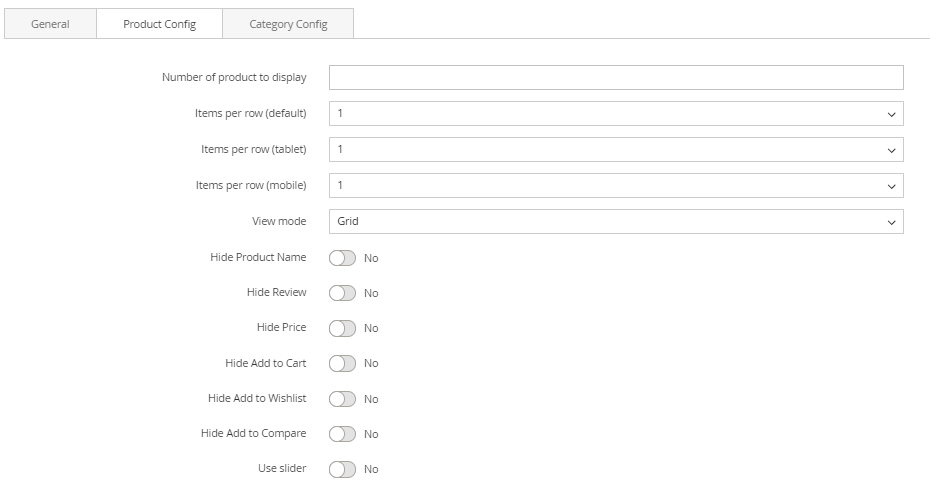
Task: Enable the Use slider toggle
Action: tap(342, 469)
